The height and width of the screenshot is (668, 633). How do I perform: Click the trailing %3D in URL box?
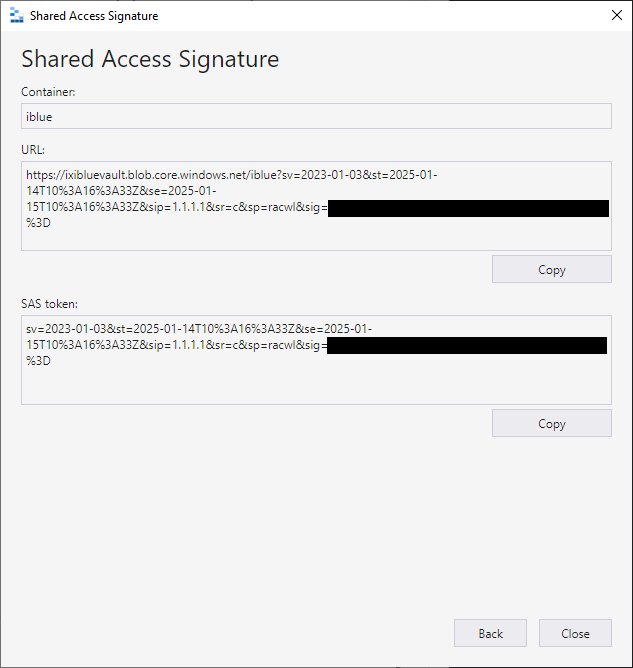coord(39,223)
